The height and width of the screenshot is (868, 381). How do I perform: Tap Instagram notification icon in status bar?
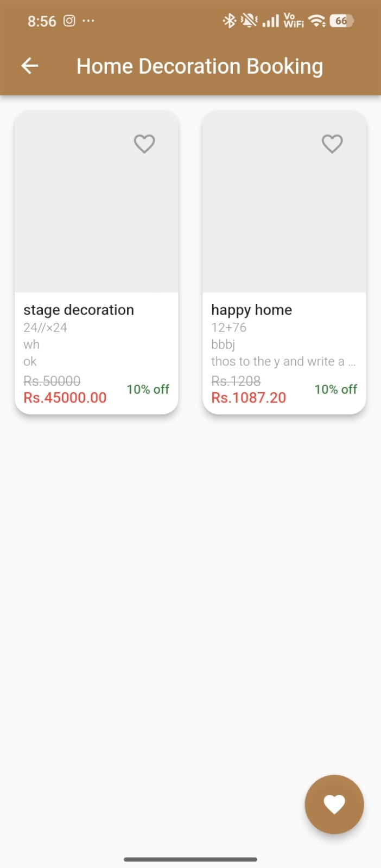[x=69, y=21]
